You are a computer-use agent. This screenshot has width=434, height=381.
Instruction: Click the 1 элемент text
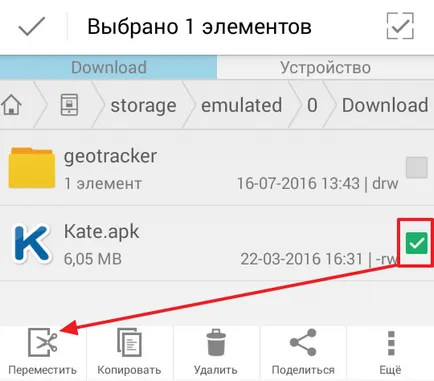(103, 184)
